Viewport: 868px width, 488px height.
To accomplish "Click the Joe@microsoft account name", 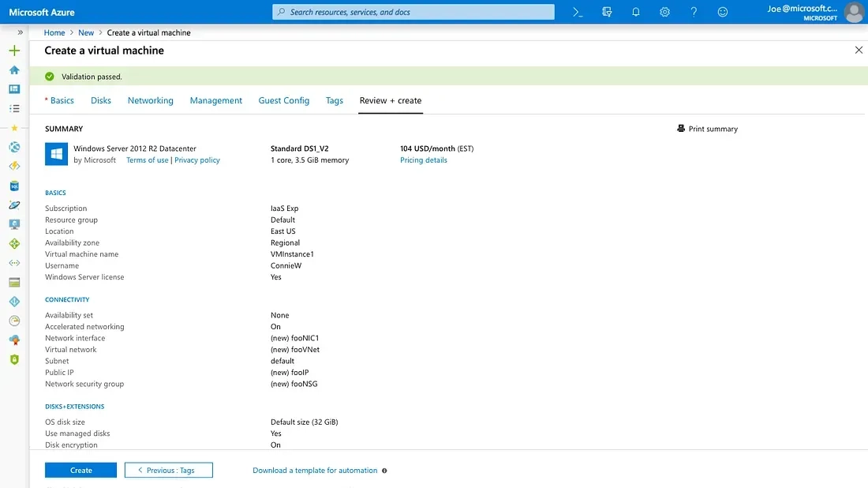I will (x=803, y=9).
